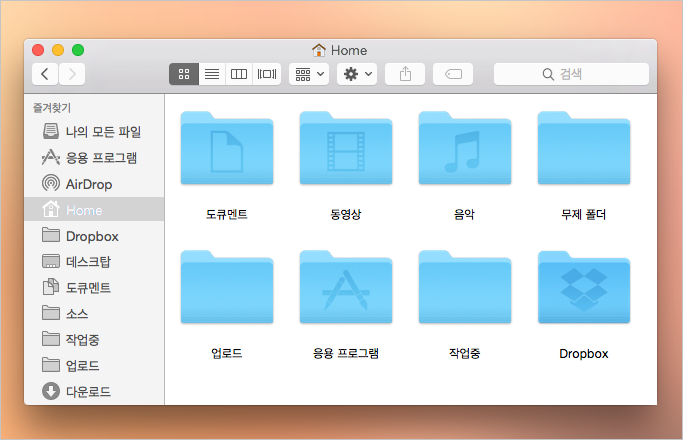Go forward with the right chevron button
Viewport: 683px width, 440px height.
(72, 74)
